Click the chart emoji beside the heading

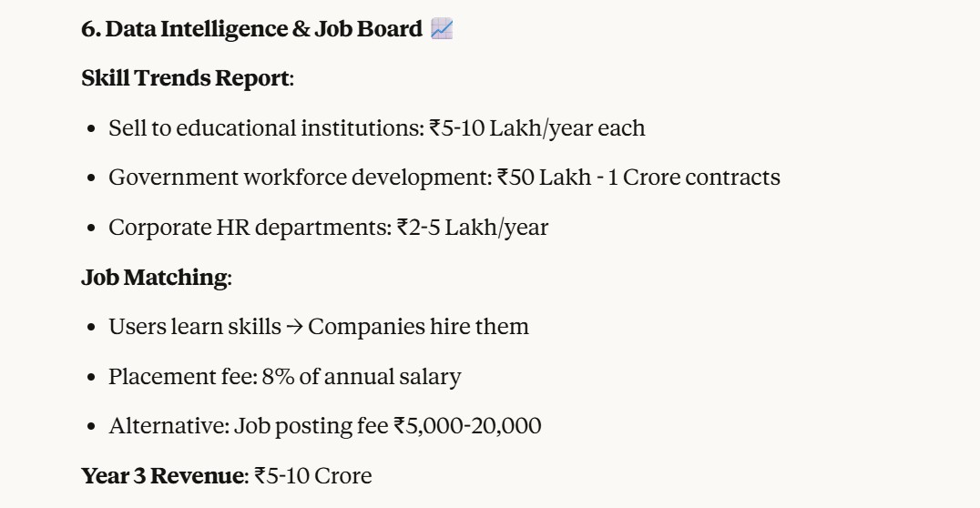(442, 29)
